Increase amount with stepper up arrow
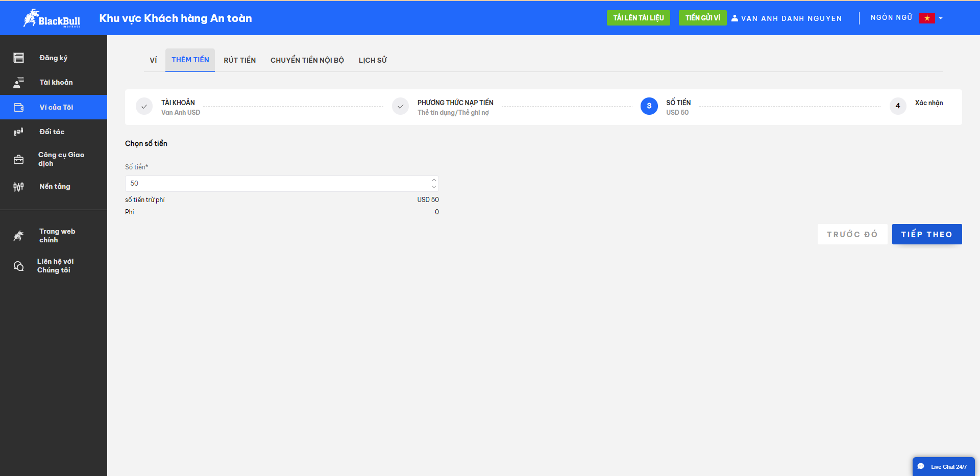 [x=434, y=180]
